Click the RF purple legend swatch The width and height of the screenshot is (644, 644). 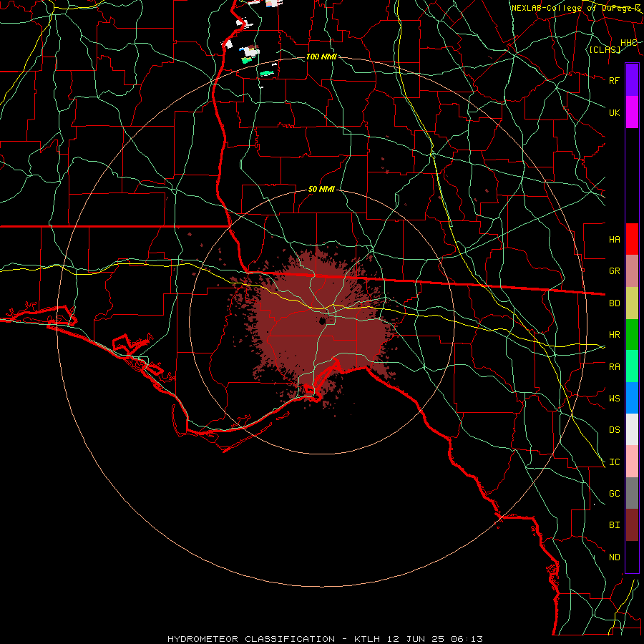pos(632,80)
